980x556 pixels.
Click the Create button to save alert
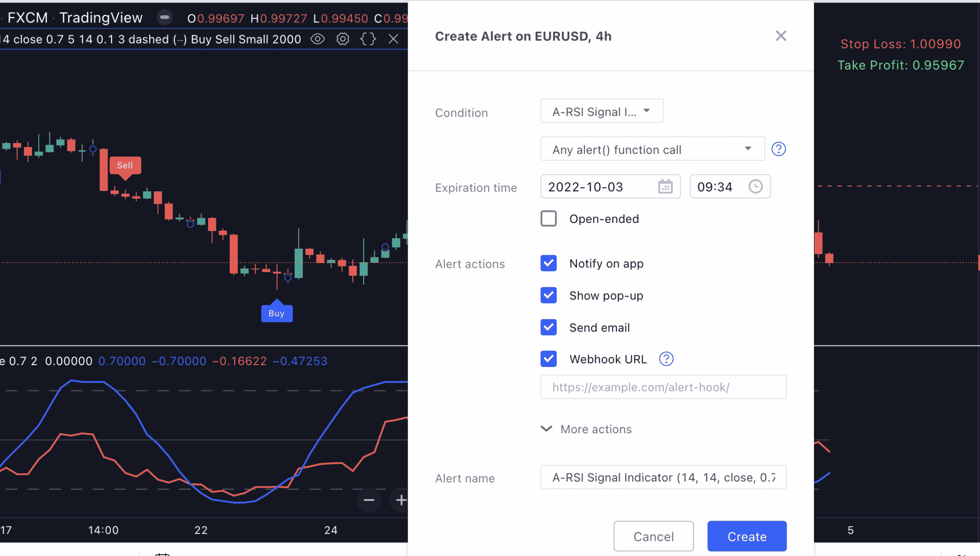(x=746, y=536)
